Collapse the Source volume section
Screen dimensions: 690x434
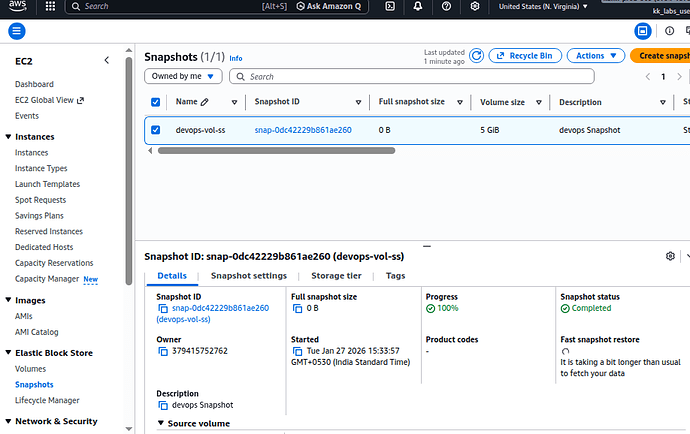pos(162,423)
